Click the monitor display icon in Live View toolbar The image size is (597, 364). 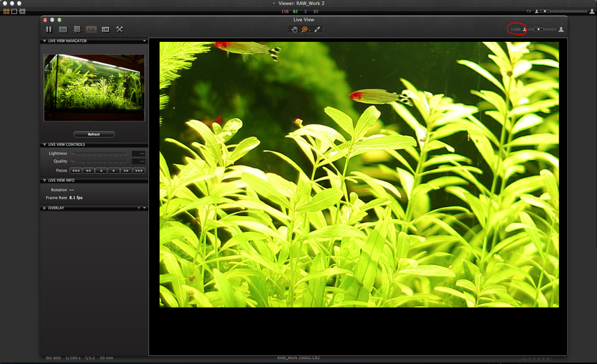pos(63,29)
